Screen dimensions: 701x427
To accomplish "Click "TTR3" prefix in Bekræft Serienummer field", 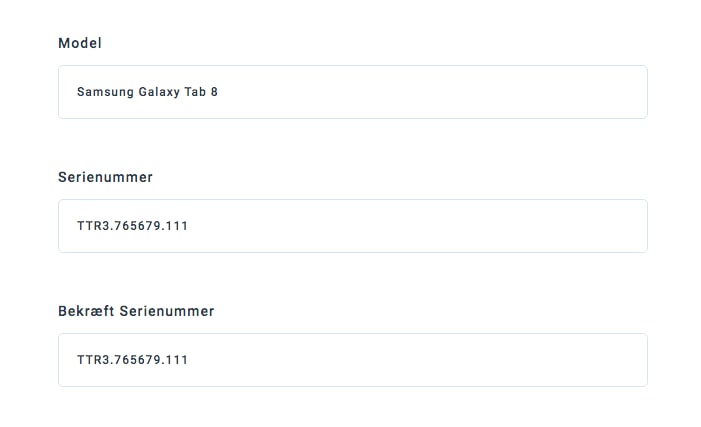I will click(92, 360).
